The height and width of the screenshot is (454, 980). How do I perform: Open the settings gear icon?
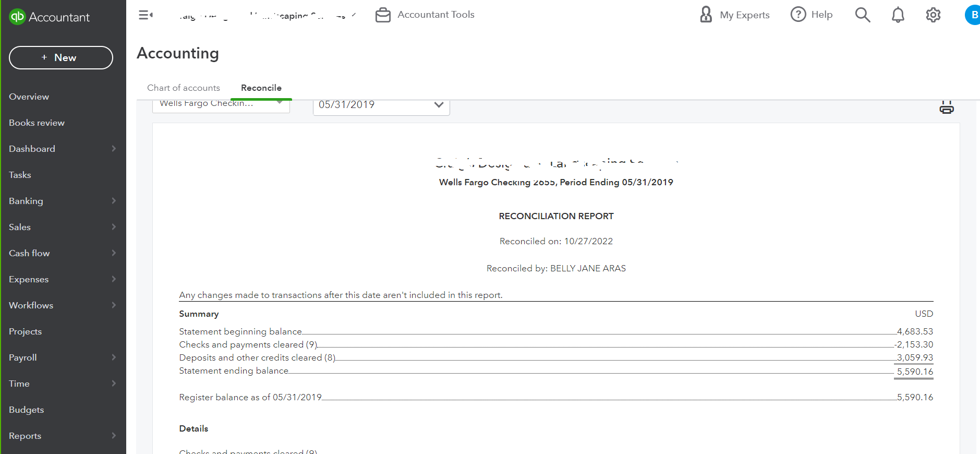933,15
